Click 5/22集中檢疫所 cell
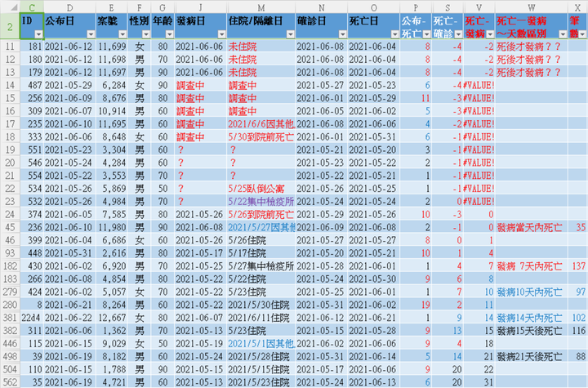 [261, 202]
